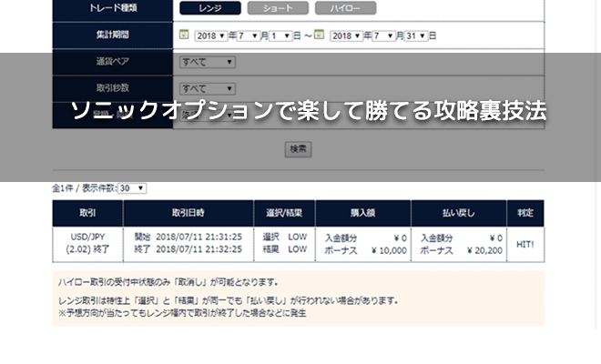Image resolution: width=601 pixels, height=364 pixels.
Task: Click the 判定 column header
Action: pyautogui.click(x=525, y=213)
